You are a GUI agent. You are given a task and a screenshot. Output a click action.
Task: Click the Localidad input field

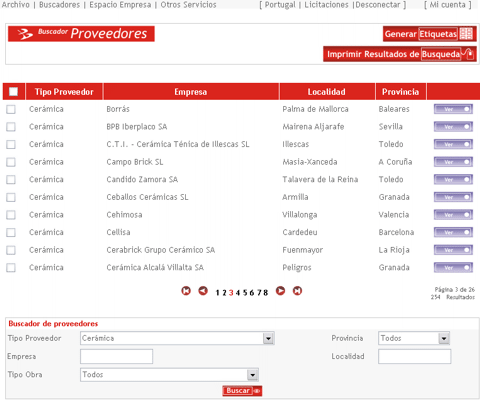pos(415,356)
